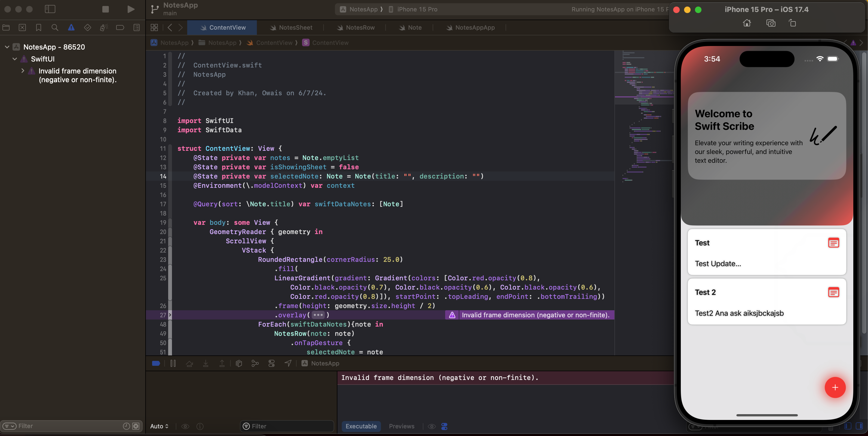Select the Previews console filter

coord(401,426)
